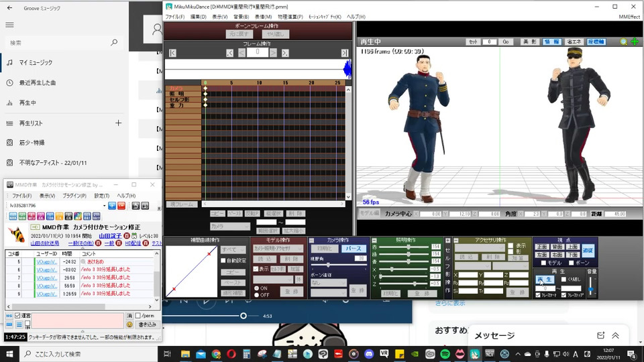Show hidden system tray icons
Viewport: 644px width, 362px height.
click(517, 354)
